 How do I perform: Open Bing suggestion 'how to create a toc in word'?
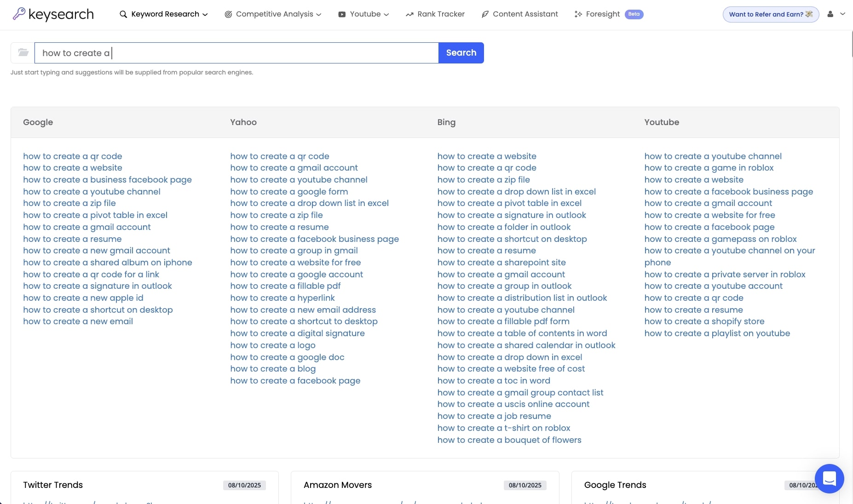[x=494, y=381]
